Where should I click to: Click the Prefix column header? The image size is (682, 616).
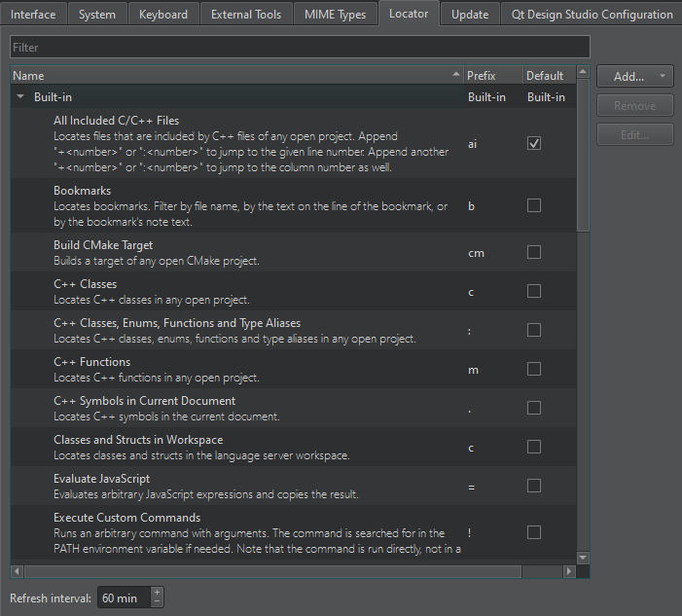coord(489,75)
